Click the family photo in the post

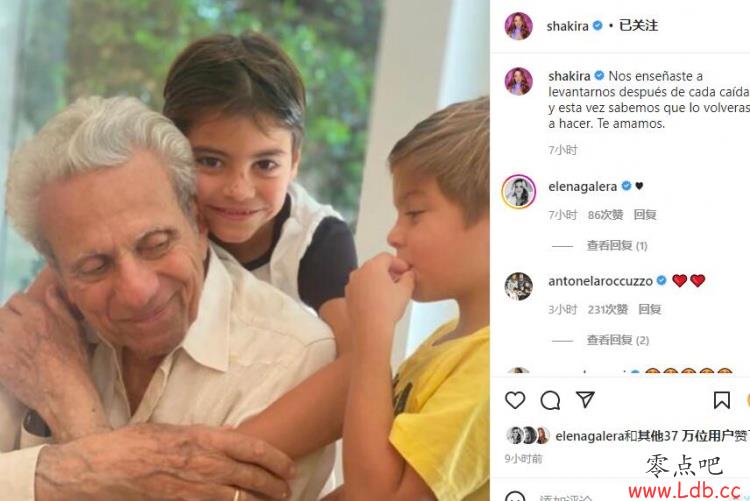coord(244,250)
